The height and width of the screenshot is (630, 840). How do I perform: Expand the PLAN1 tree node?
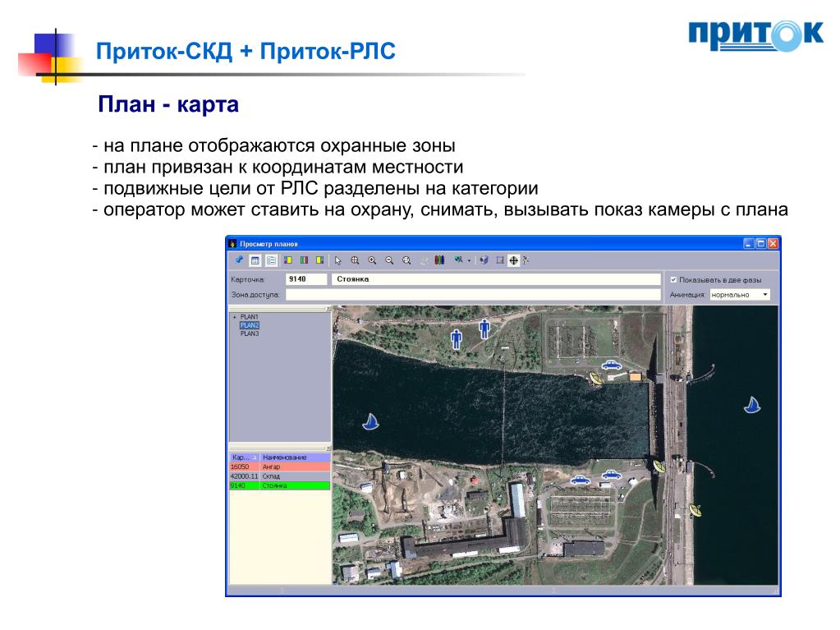click(x=234, y=317)
